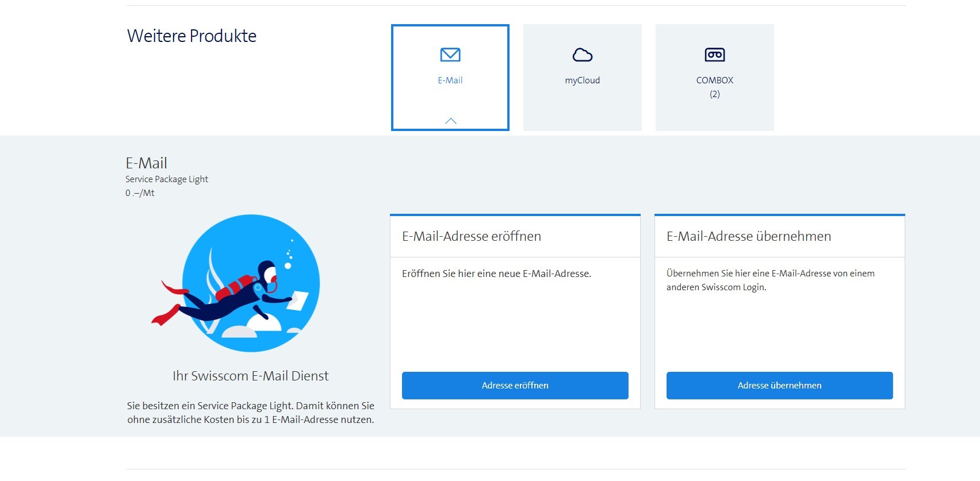Click the paragraph about Service Package Light usage
This screenshot has height=481, width=980.
point(250,413)
